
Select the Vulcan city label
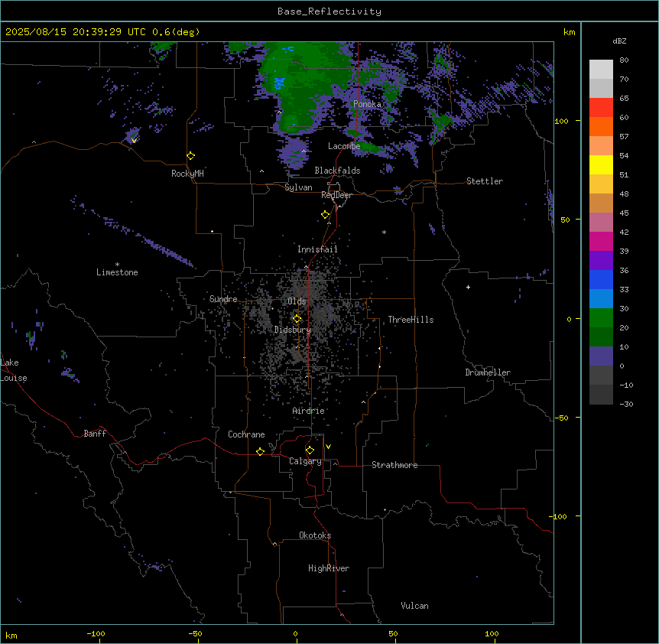[x=414, y=606]
